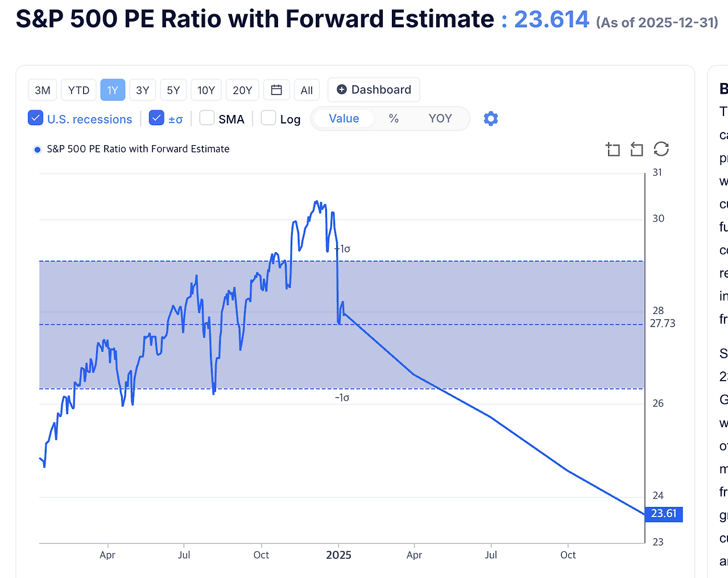Click the 20Y period selector
The image size is (728, 578).
click(242, 89)
